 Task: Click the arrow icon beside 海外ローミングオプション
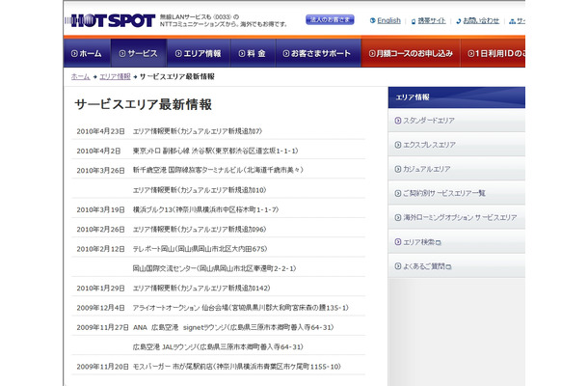point(398,217)
